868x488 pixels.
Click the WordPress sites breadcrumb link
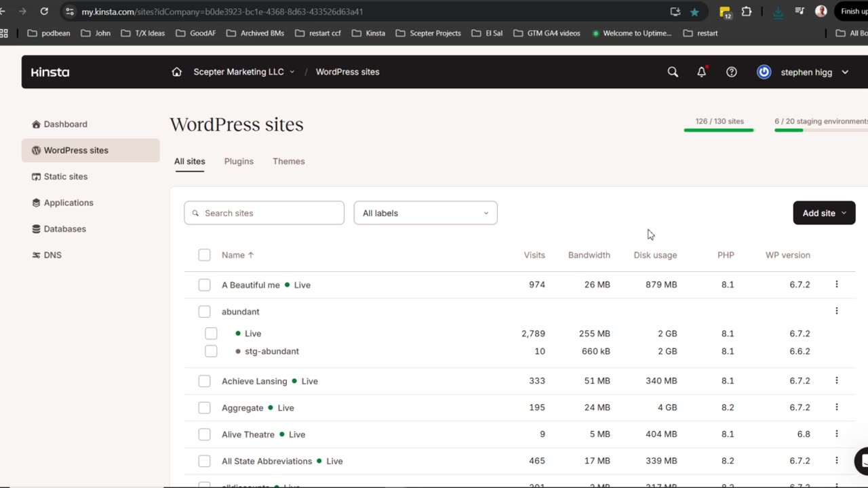point(347,72)
